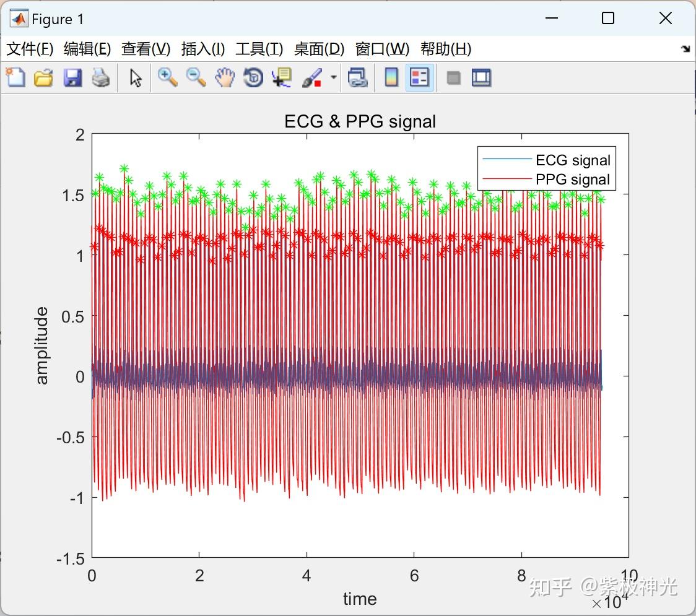Enable Rotate 3D mode

tap(253, 77)
